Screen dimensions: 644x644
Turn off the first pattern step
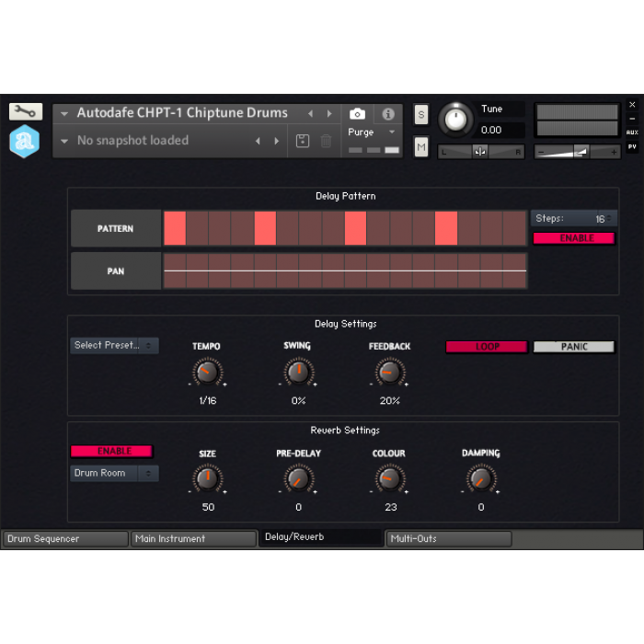[175, 228]
